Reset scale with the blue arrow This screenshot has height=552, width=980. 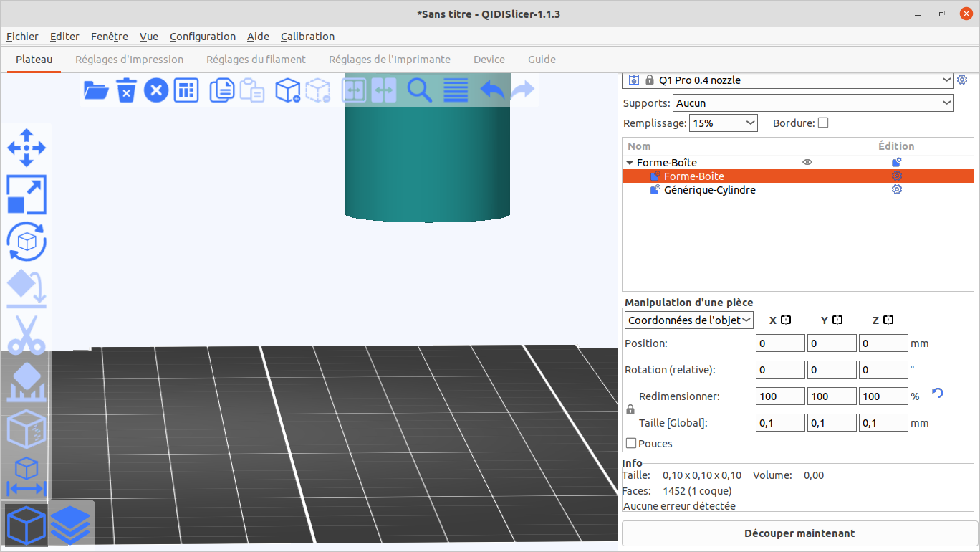(x=937, y=393)
